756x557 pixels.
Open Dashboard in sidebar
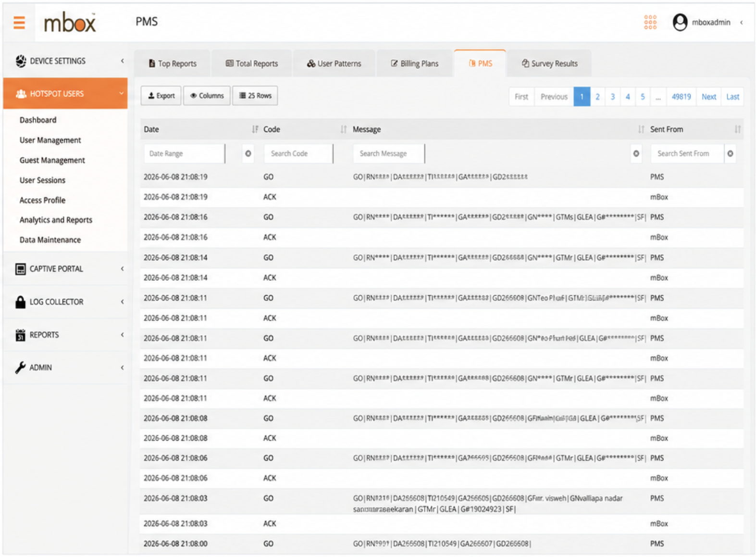pyautogui.click(x=38, y=120)
